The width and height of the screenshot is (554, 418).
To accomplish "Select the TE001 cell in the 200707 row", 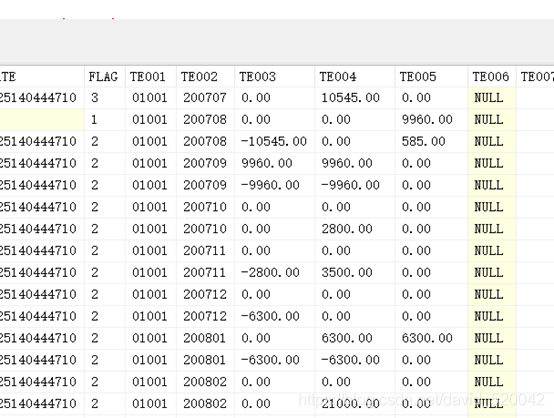I will tap(151, 98).
